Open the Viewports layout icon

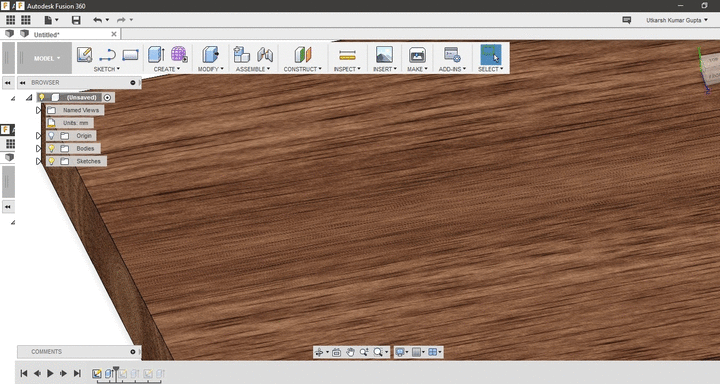(x=433, y=352)
